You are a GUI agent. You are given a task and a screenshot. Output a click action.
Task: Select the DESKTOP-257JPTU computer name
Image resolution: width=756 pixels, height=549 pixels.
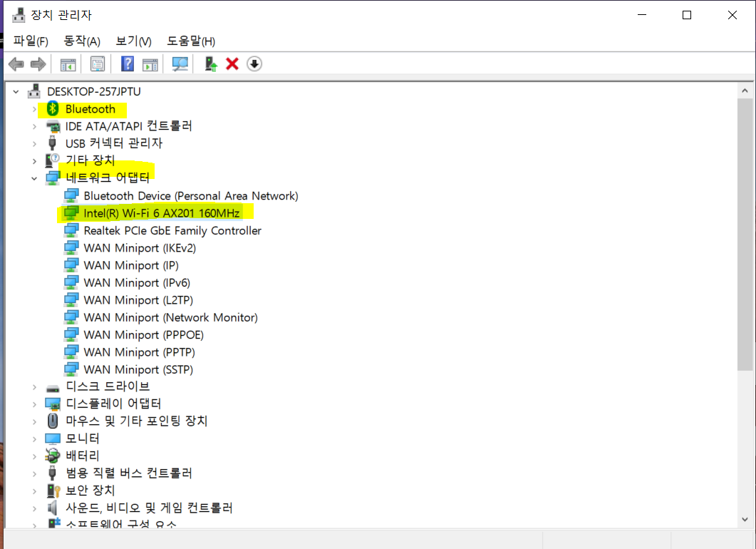(94, 92)
